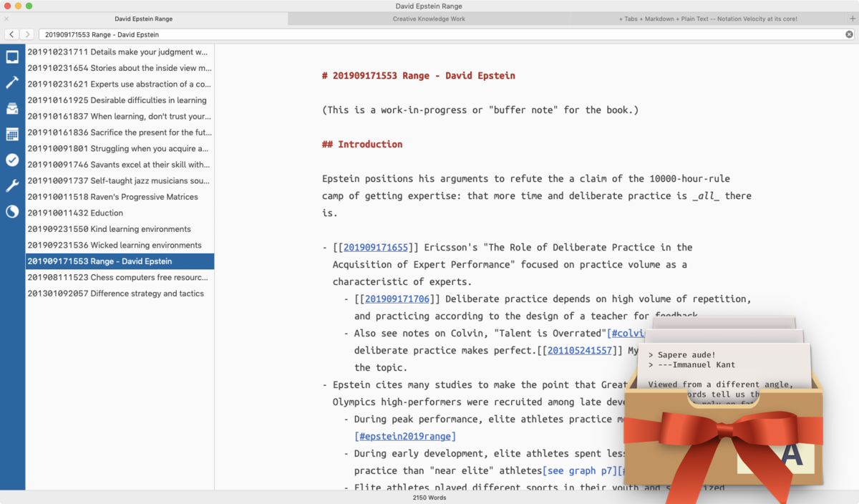Select note Sacrifice the present for the future

[x=120, y=132]
